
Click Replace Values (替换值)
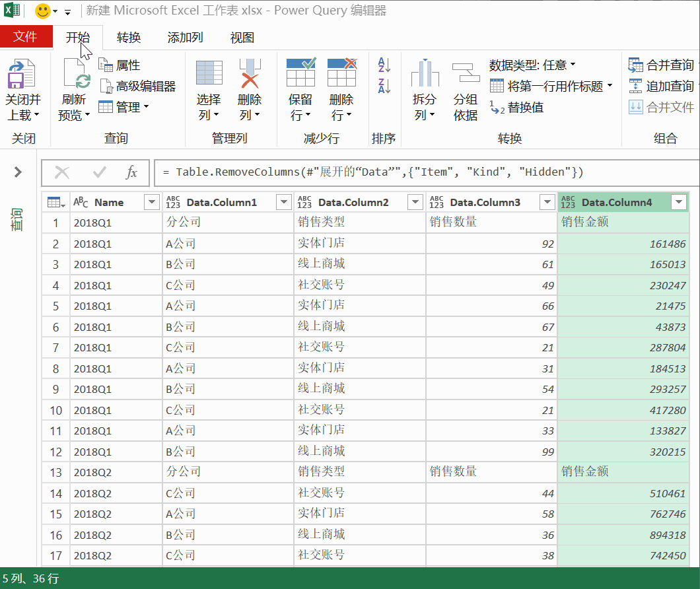pyautogui.click(x=517, y=107)
